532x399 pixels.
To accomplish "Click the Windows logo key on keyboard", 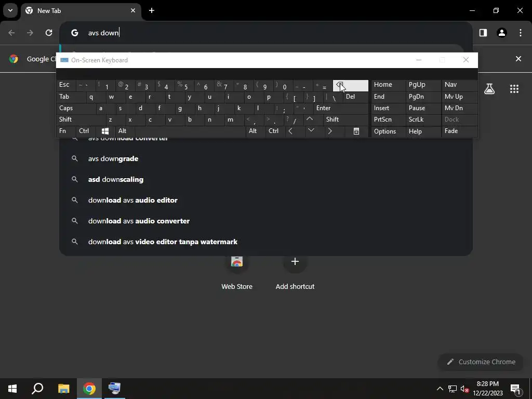I will click(x=105, y=131).
